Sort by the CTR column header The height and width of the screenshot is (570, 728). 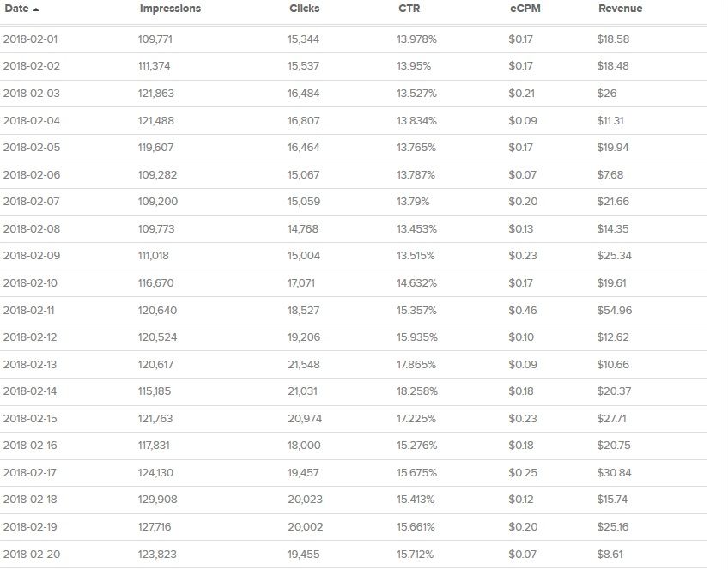409,9
